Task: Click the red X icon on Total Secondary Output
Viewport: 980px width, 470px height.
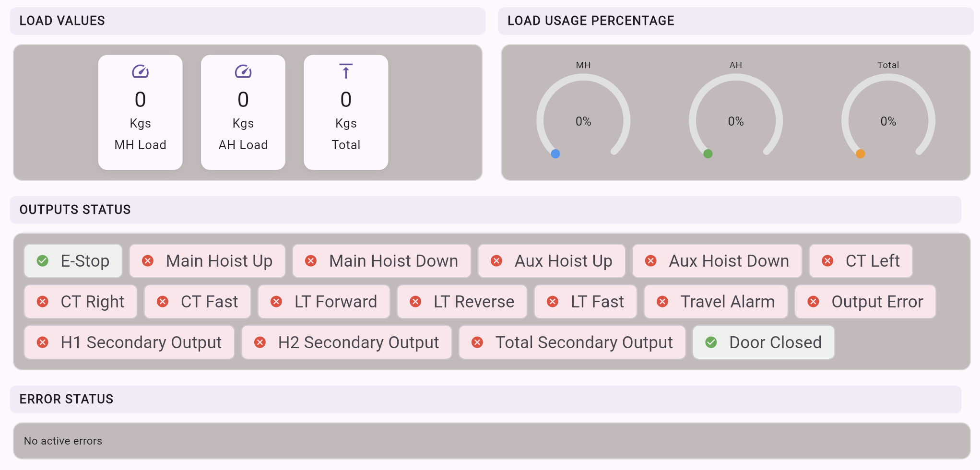Action: pos(477,342)
